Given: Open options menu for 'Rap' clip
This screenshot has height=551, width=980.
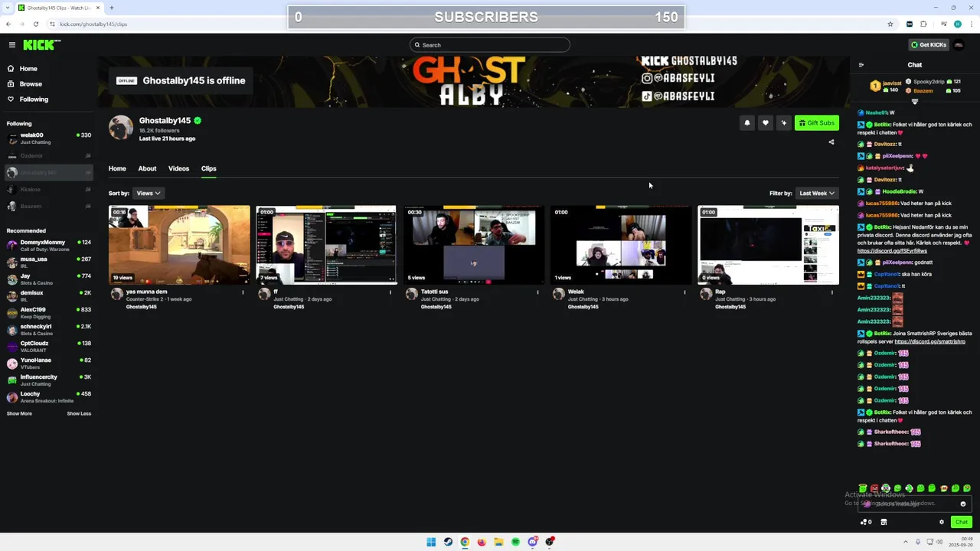Looking at the screenshot, I should [832, 292].
